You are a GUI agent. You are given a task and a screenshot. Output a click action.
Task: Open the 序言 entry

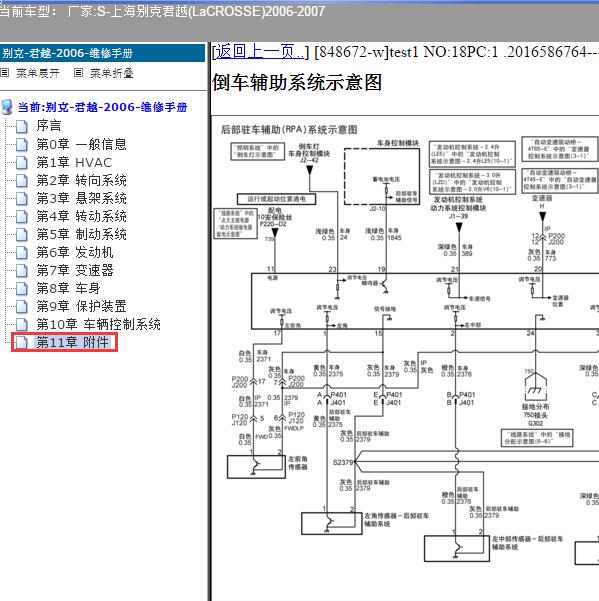(x=49, y=125)
